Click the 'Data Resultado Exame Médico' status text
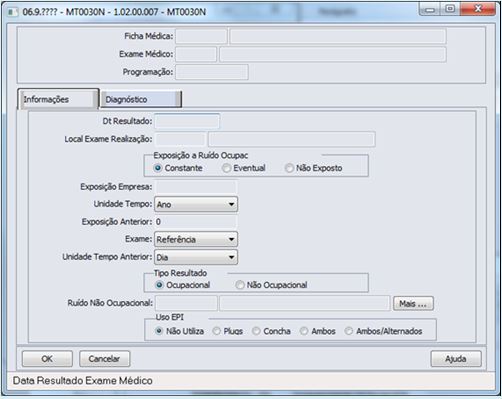502x399 pixels. click(83, 381)
